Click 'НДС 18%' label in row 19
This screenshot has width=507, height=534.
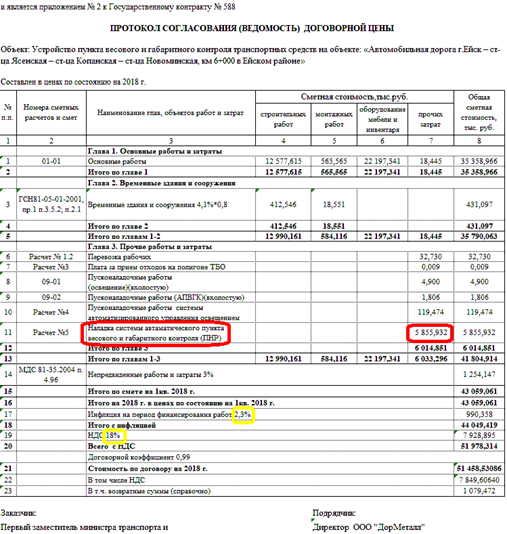pos(104,436)
